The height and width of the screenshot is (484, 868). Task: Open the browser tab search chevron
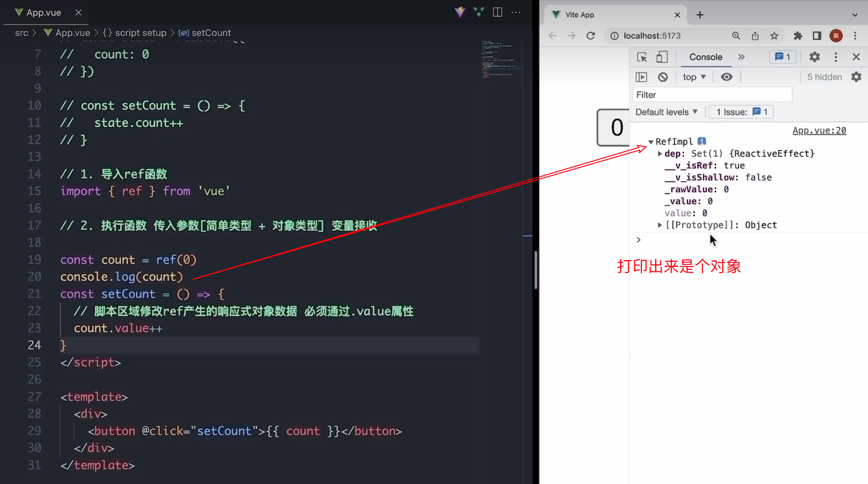click(855, 15)
